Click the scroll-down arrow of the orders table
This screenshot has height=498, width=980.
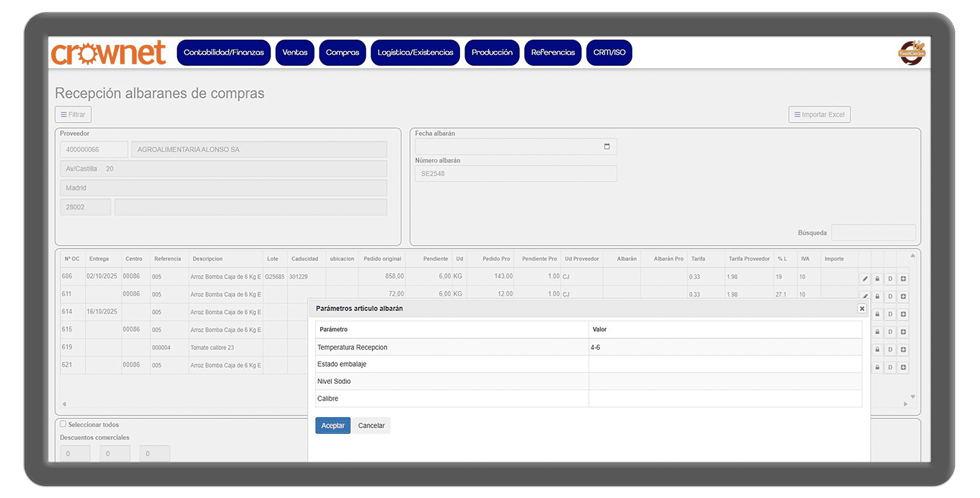click(x=913, y=397)
